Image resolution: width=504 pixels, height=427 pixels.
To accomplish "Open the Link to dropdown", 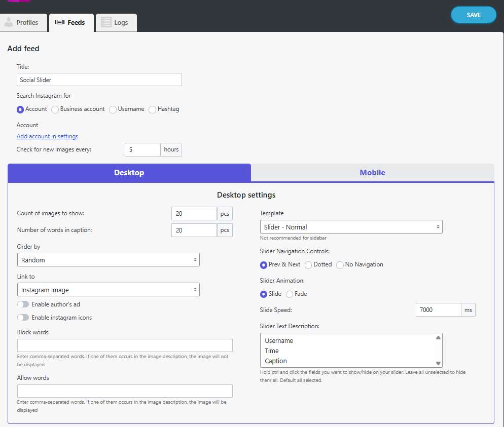I will [108, 289].
